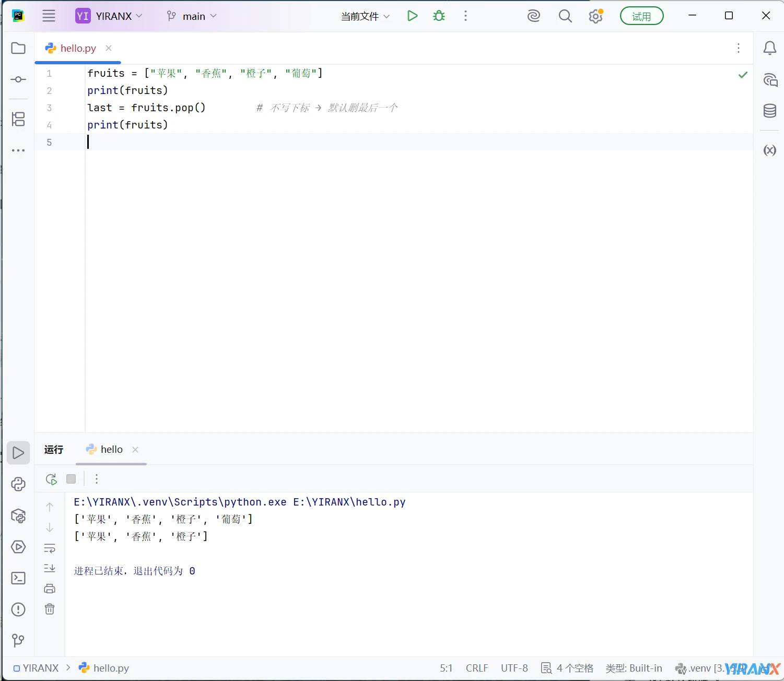
Task: Toggle scroll to end in console
Action: coord(50,568)
